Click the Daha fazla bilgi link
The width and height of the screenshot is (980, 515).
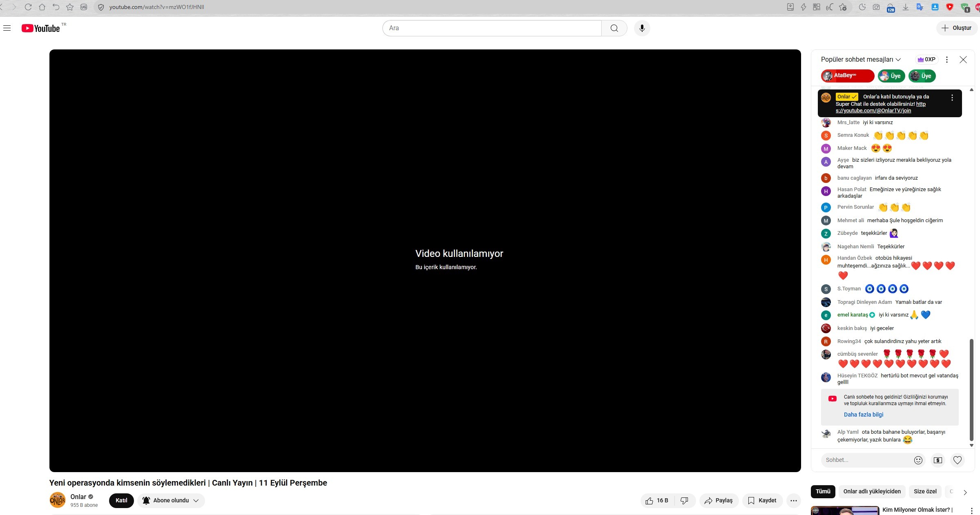[x=863, y=415]
